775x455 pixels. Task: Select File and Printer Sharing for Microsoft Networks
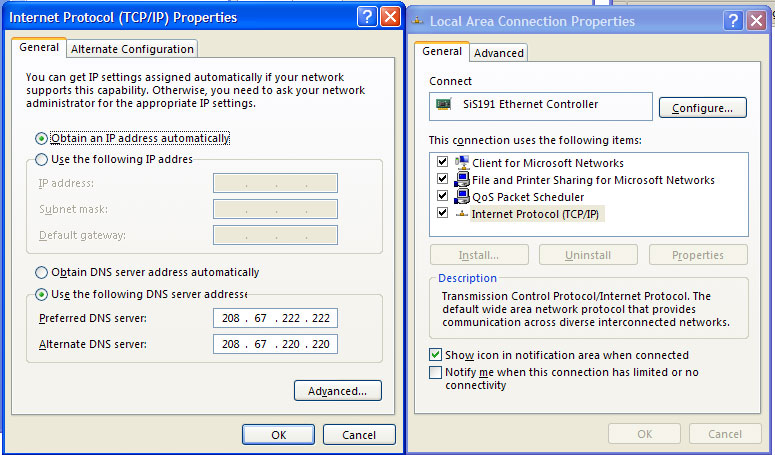pyautogui.click(x=593, y=180)
